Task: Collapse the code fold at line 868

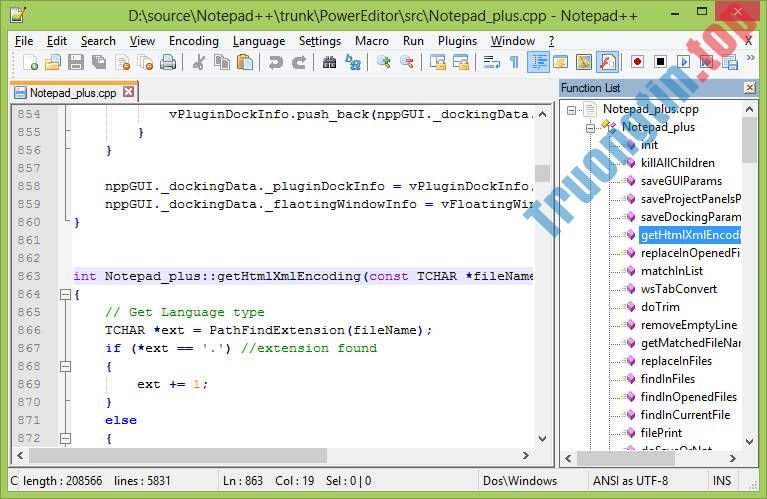Action: coord(65,366)
